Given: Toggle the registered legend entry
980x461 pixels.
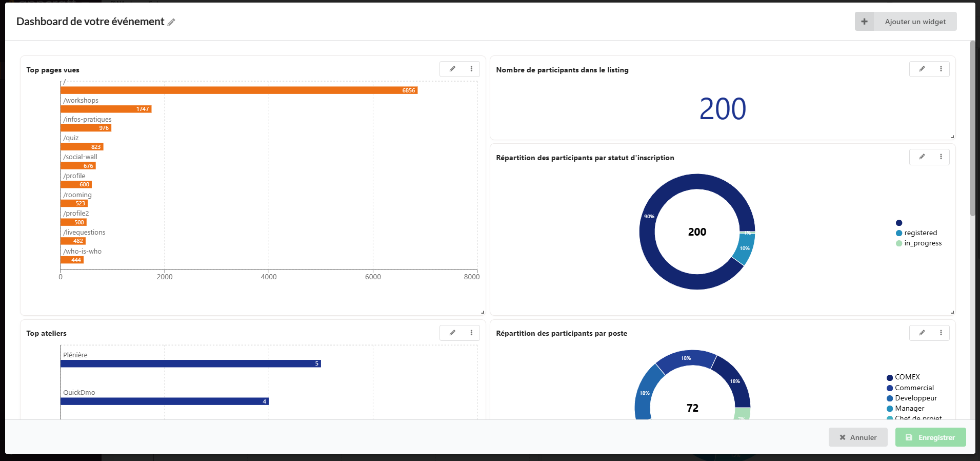Looking at the screenshot, I should 920,233.
